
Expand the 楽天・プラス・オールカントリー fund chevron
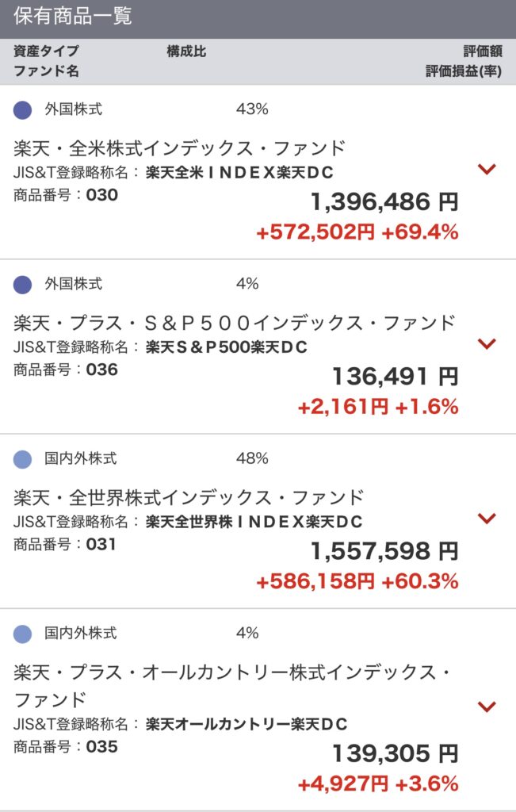[x=487, y=707]
